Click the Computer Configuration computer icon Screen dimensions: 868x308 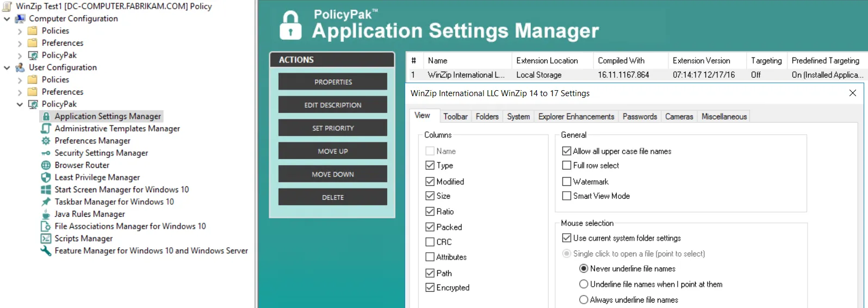click(20, 18)
